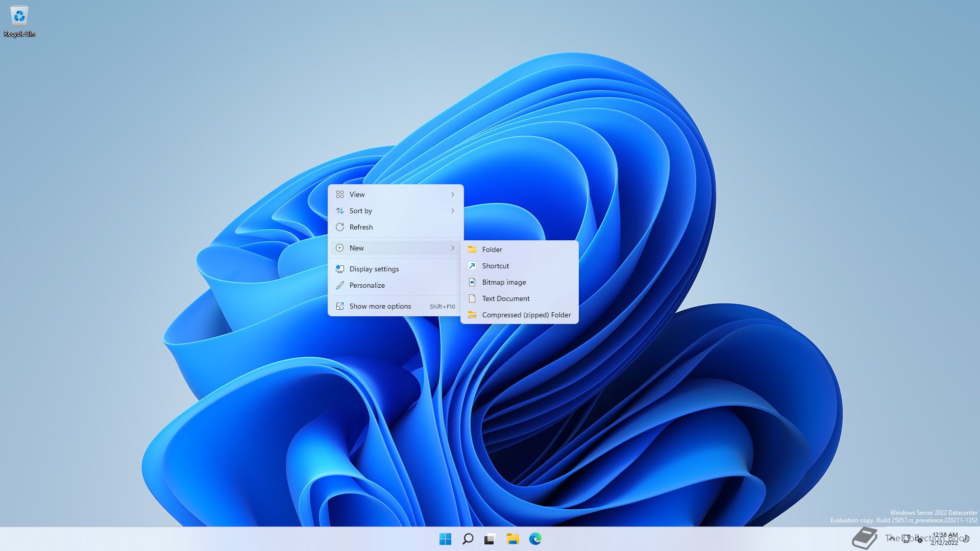980x551 pixels.
Task: Open the Windows Start menu
Action: point(445,539)
